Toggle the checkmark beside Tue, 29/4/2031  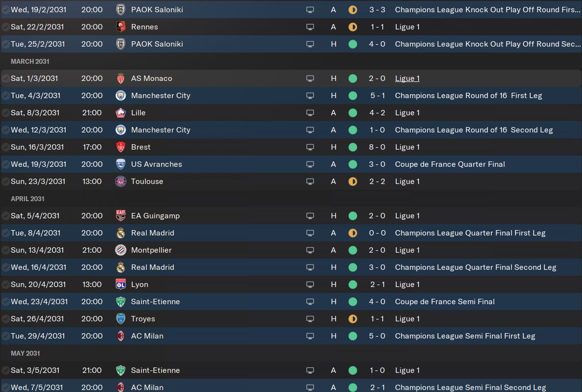[5, 336]
